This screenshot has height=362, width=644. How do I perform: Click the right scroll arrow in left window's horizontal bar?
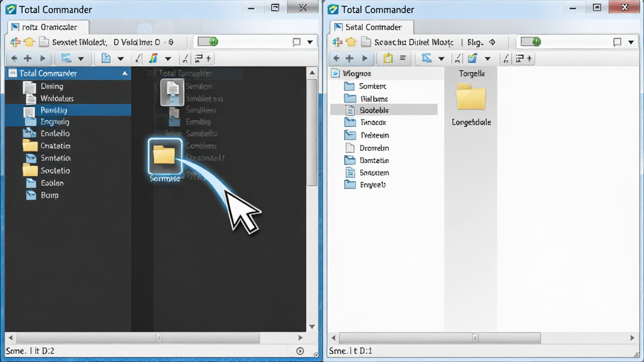click(300, 337)
